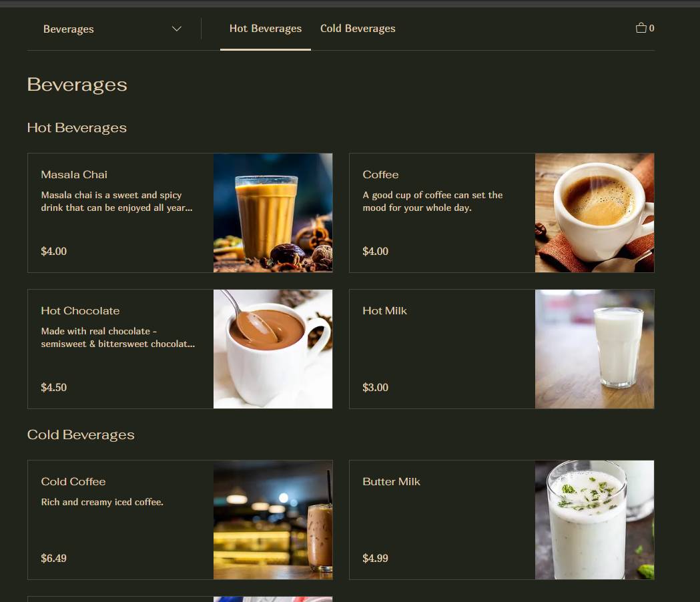Viewport: 700px width, 602px height.
Task: Open the Hot Milk item title
Action: [385, 311]
